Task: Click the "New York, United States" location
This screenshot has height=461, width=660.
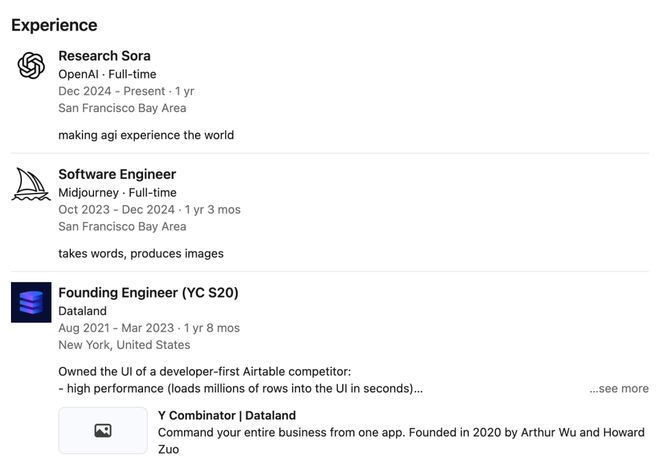Action: 124,344
